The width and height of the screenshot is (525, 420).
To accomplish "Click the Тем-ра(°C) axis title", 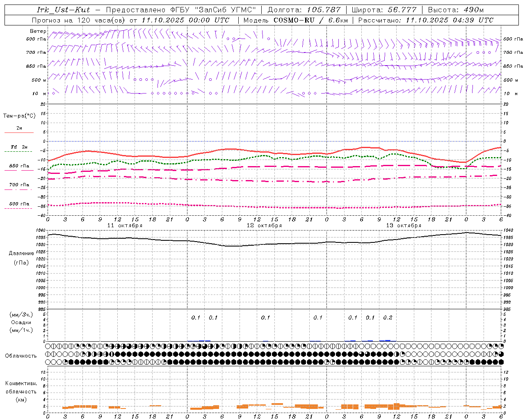I will (x=19, y=116).
